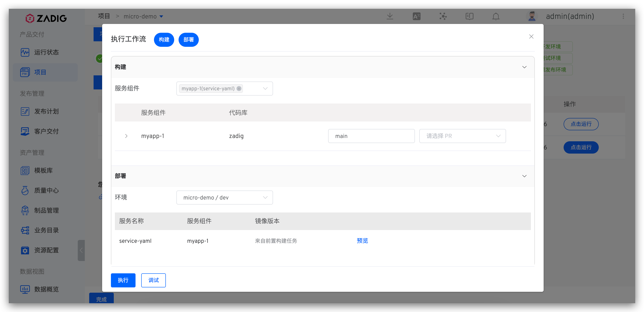Toggle the 部署 stage pill

point(188,40)
